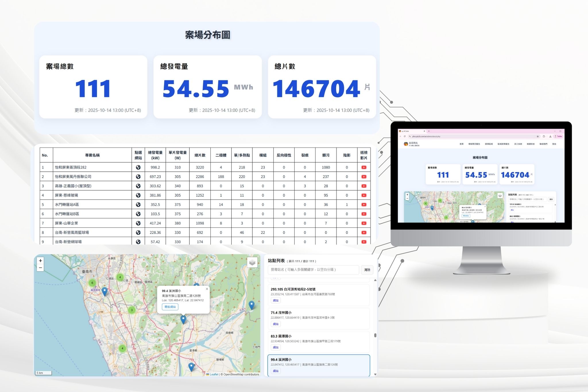
Task: Click the blue pin below 溪洲國小 popup
Action: click(183, 319)
